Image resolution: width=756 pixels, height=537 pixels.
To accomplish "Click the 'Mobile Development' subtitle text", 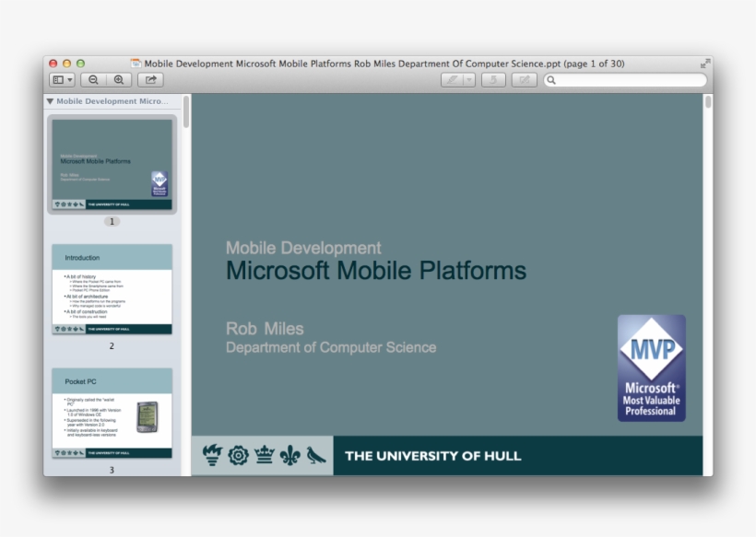I will [x=303, y=248].
